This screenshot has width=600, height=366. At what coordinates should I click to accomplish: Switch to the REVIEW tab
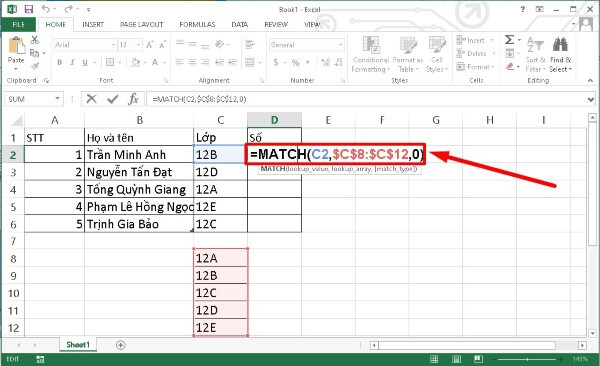(276, 25)
